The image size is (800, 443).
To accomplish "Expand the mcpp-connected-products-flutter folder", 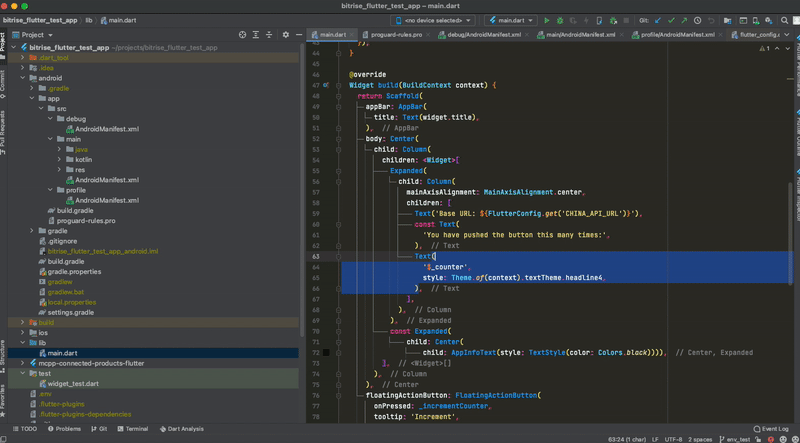I will coord(22,363).
